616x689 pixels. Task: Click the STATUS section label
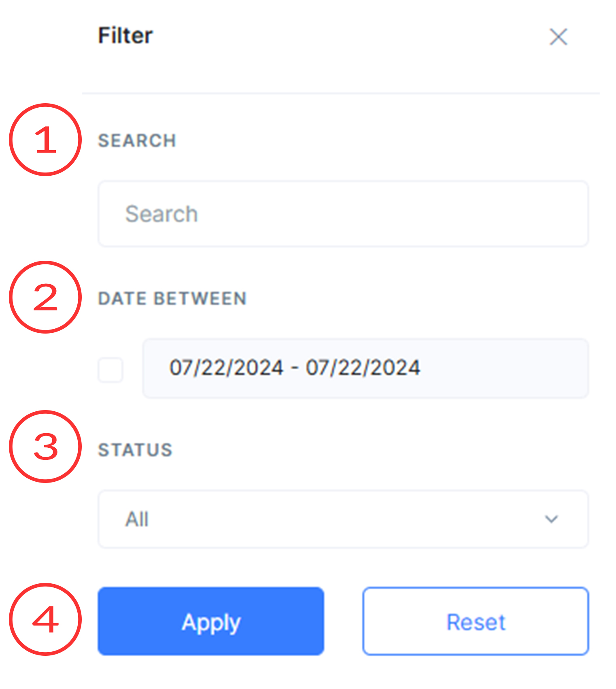pos(135,450)
